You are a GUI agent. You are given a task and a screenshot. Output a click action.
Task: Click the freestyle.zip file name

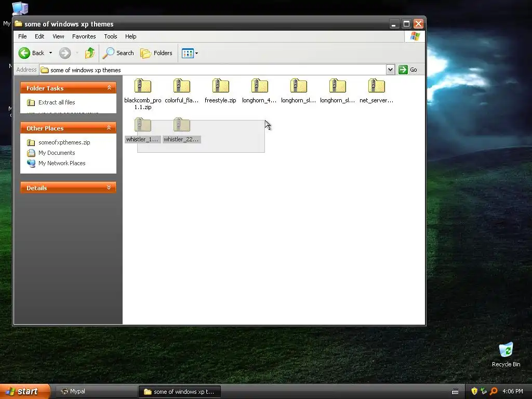pos(220,100)
